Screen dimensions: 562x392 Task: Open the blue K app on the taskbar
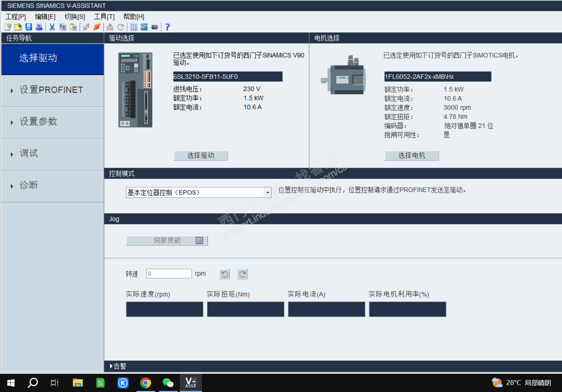coord(123,383)
